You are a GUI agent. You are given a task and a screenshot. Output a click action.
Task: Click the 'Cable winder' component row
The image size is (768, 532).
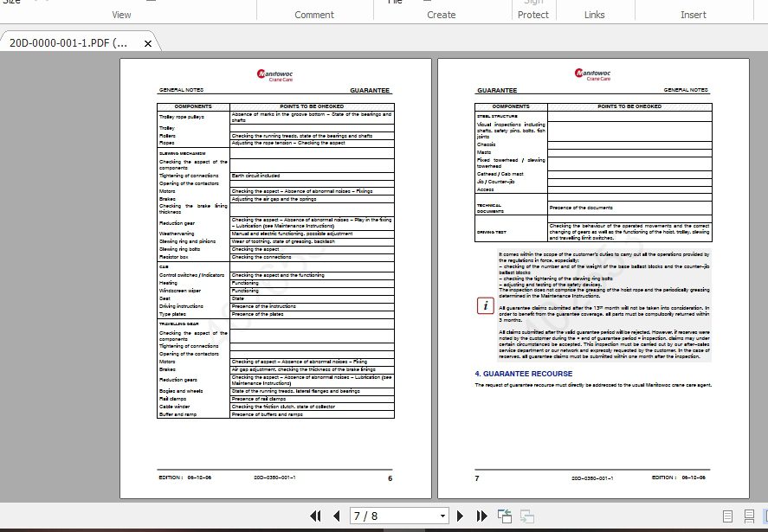click(275, 407)
